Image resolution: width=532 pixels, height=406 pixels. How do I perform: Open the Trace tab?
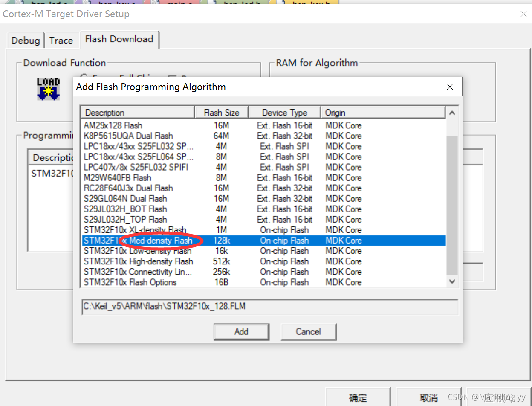[61, 41]
